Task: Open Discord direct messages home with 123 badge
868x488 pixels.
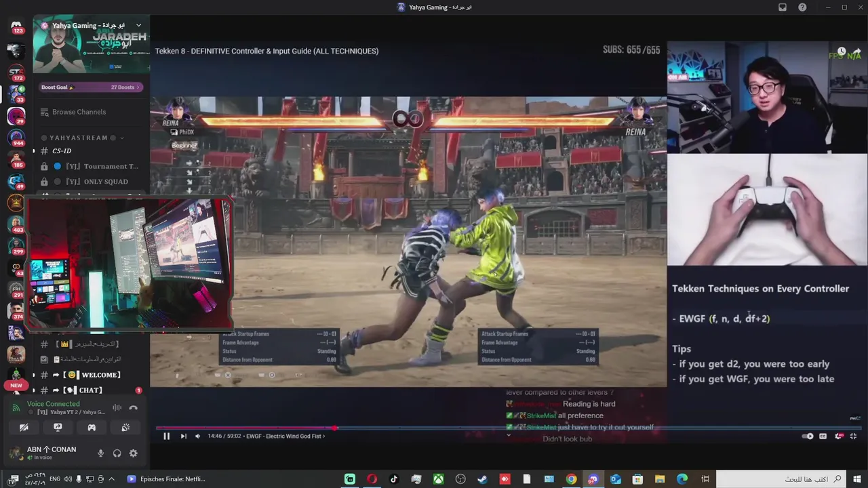Action: click(16, 26)
